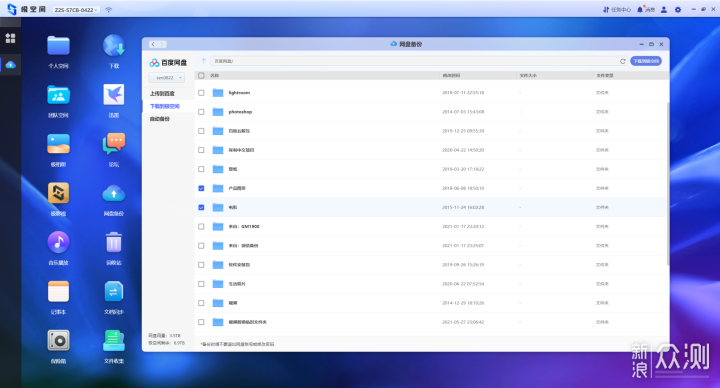Switch to the 上传到百度 tab
720x388 pixels.
[162, 94]
